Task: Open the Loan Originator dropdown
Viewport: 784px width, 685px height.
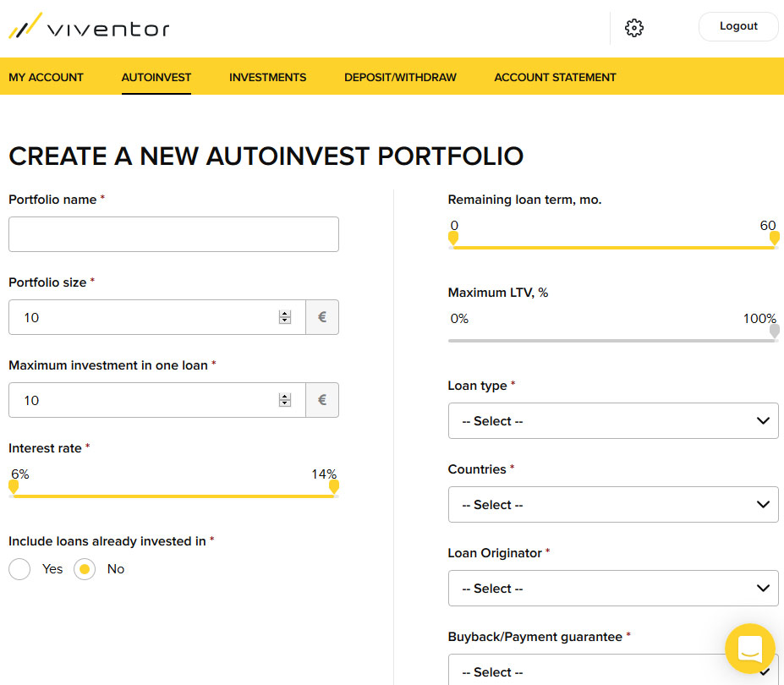Action: click(612, 588)
